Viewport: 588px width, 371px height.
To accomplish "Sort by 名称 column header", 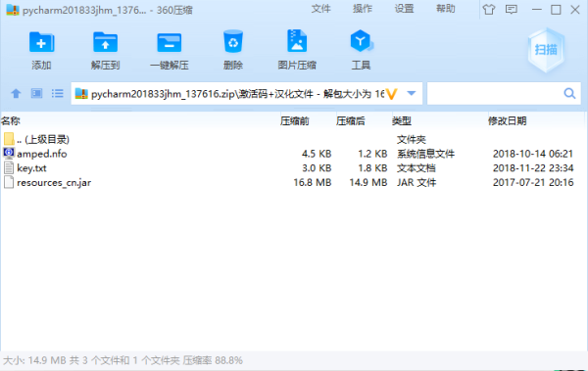I will [x=11, y=120].
